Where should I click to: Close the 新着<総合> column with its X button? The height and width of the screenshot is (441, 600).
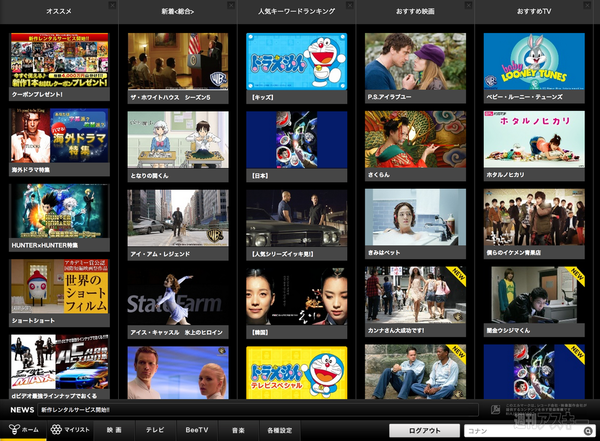pos(231,5)
